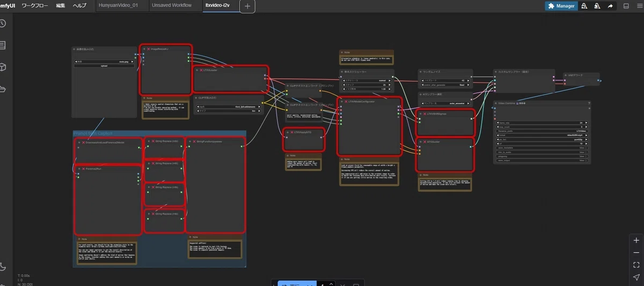The image size is (644, 286).
Task: Open help question mark on Video Combine
Action: (x=589, y=103)
